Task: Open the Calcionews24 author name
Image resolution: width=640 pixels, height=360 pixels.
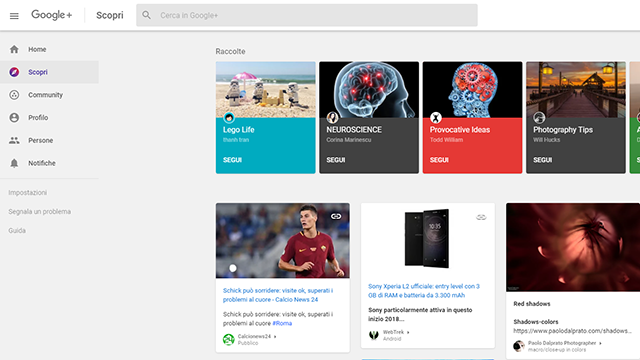Action: 254,336
